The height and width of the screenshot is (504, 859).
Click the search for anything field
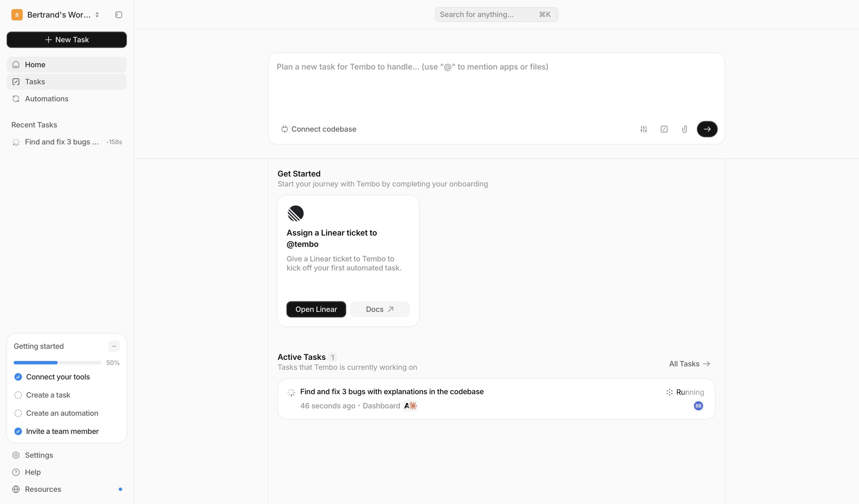coord(496,15)
